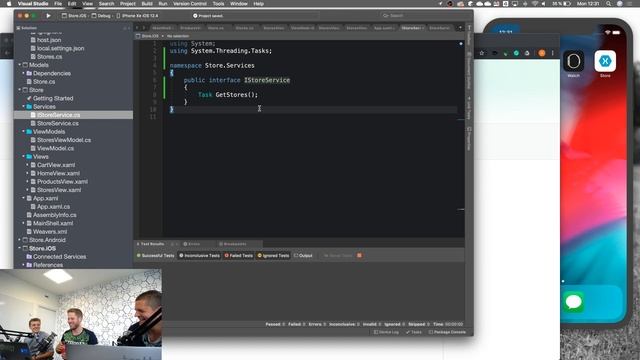Open the Edit menu
This screenshot has width=640, height=360.
click(72, 4)
